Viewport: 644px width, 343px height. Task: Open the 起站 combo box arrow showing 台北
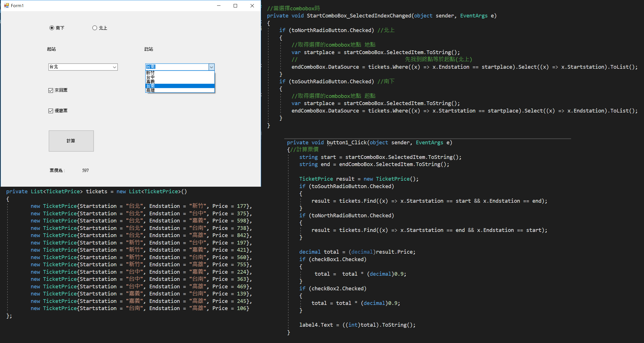pyautogui.click(x=114, y=67)
